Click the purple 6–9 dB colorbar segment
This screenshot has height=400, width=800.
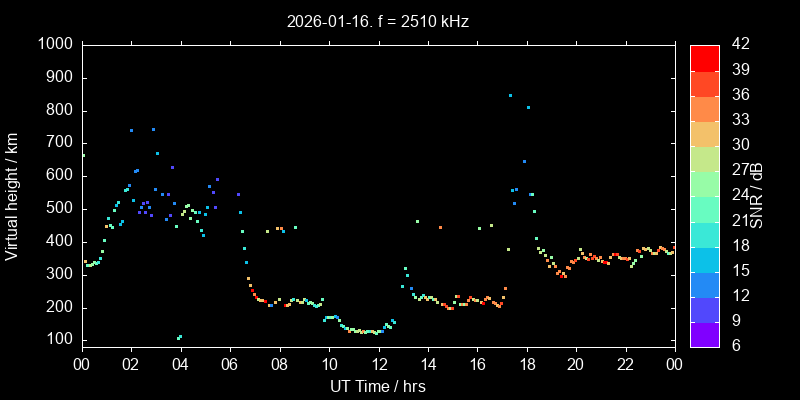tap(705, 333)
